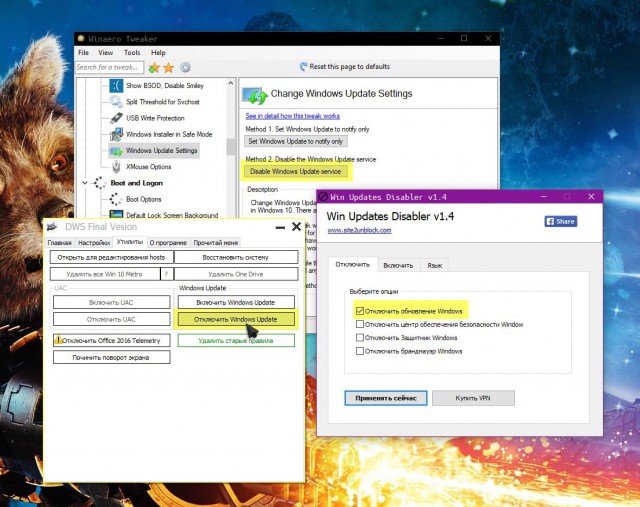
Task: Switch to the Главная tab in DWS
Action: [60, 242]
